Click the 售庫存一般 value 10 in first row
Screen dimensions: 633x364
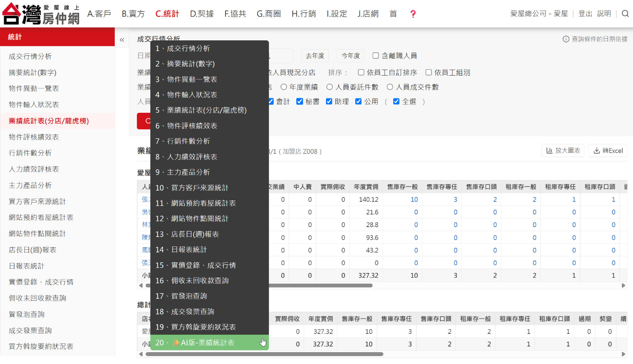coord(414,199)
